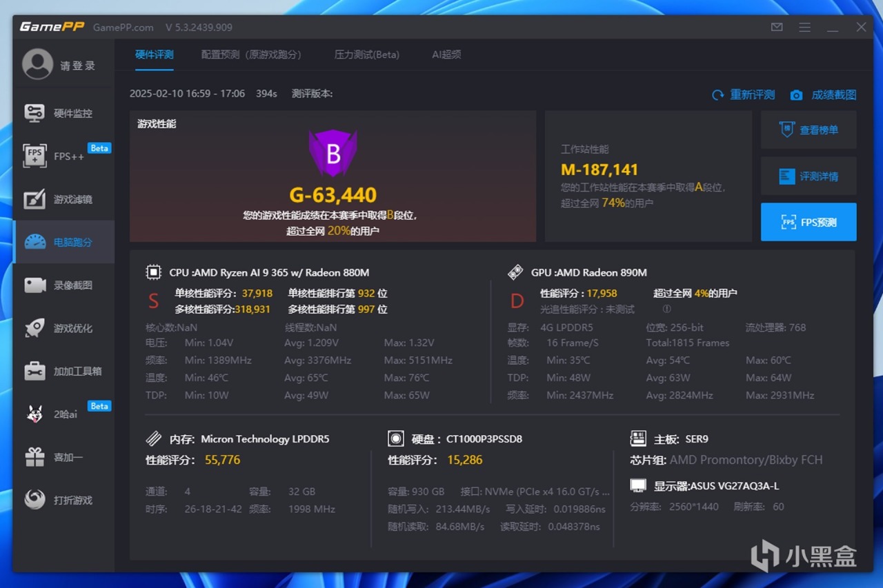Select 电脑跑分 benchmark sidebar item
This screenshot has height=588, width=883.
click(63, 242)
